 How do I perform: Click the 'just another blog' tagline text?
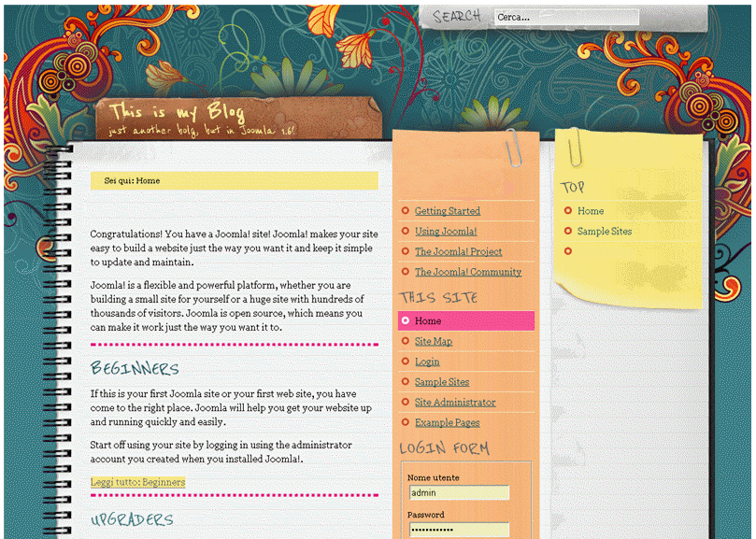coord(201,130)
